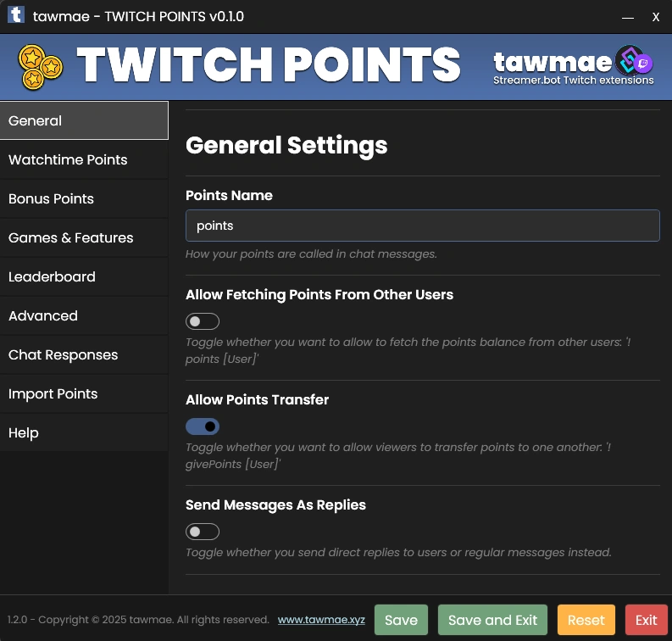Screen dimensions: 672x641
Task: Turn on Send Messages As Replies
Action: click(x=203, y=532)
